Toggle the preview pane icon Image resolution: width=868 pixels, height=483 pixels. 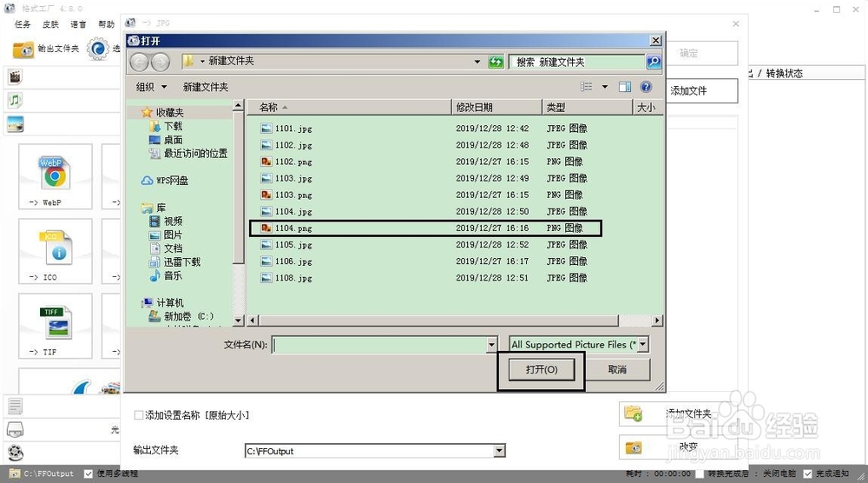coord(625,86)
